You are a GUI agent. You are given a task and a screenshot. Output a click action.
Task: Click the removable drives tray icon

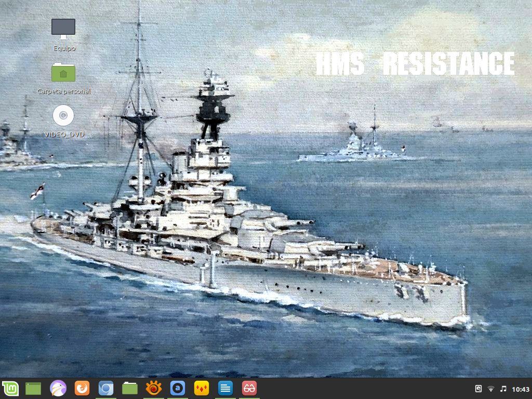tap(478, 389)
